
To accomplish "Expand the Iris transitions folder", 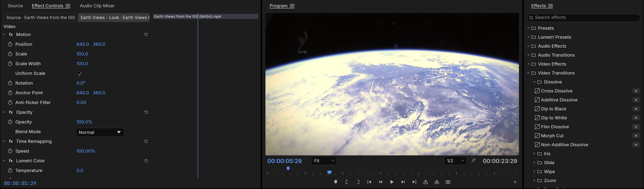I will pos(534,154).
